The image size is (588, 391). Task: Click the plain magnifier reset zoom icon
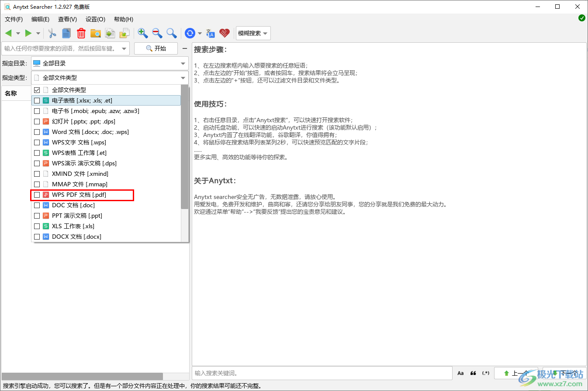[172, 33]
